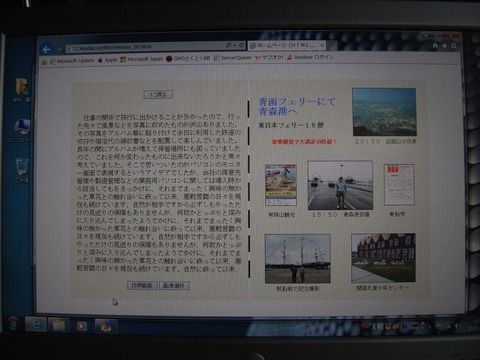The image size is (480, 360).
Task: Click the green text 東日本フェリー16便
Action: 291,125
